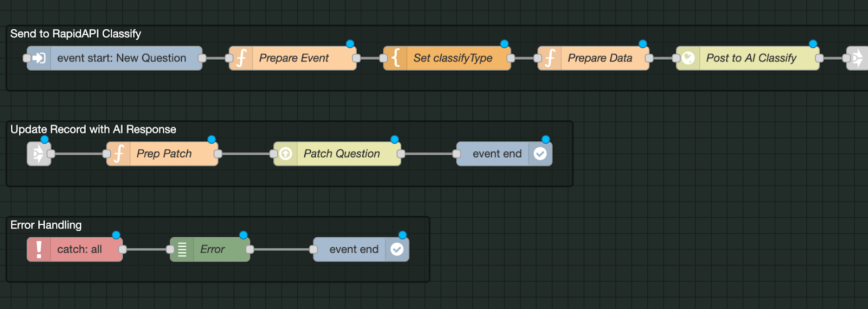The width and height of the screenshot is (868, 309).
Task: Click the Set classifyType curly brace icon
Action: 396,58
